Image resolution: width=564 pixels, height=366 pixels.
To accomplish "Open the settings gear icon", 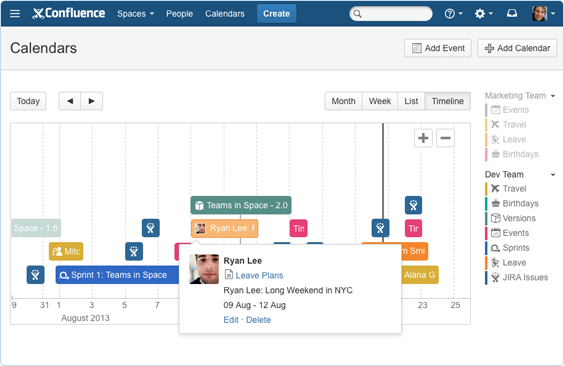I will pyautogui.click(x=479, y=14).
